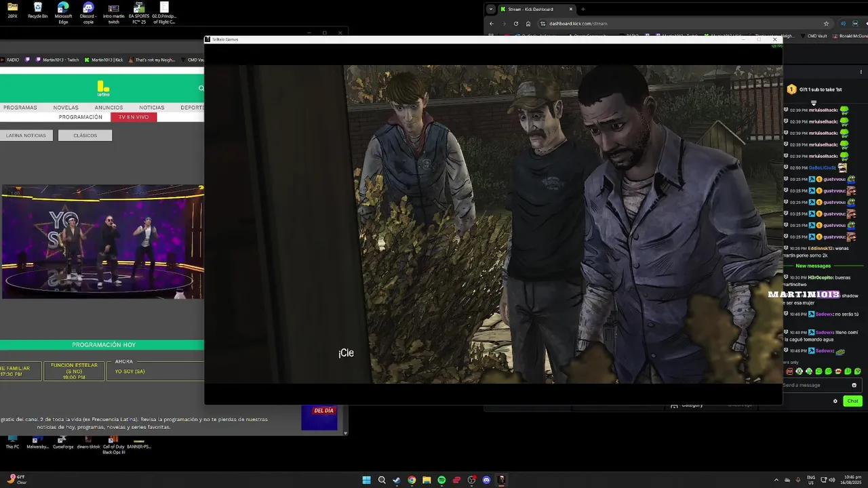Open the NOTICIAS menu on the Latina site

[x=152, y=107]
